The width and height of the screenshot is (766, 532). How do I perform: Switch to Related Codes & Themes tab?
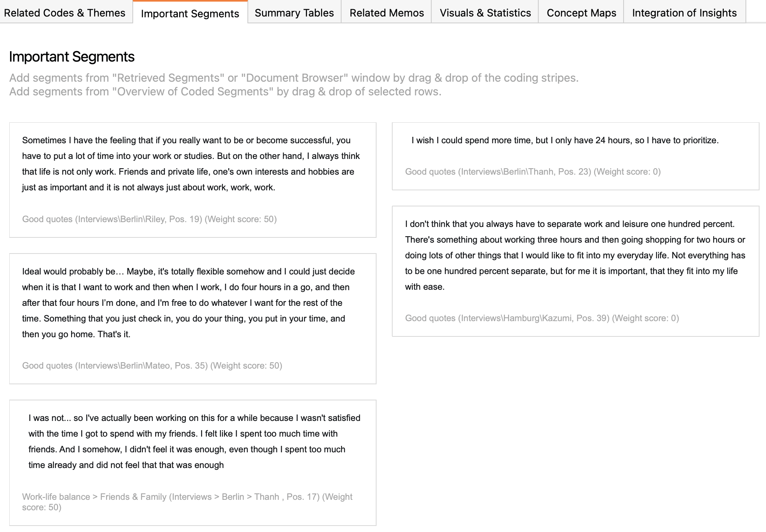coord(65,13)
